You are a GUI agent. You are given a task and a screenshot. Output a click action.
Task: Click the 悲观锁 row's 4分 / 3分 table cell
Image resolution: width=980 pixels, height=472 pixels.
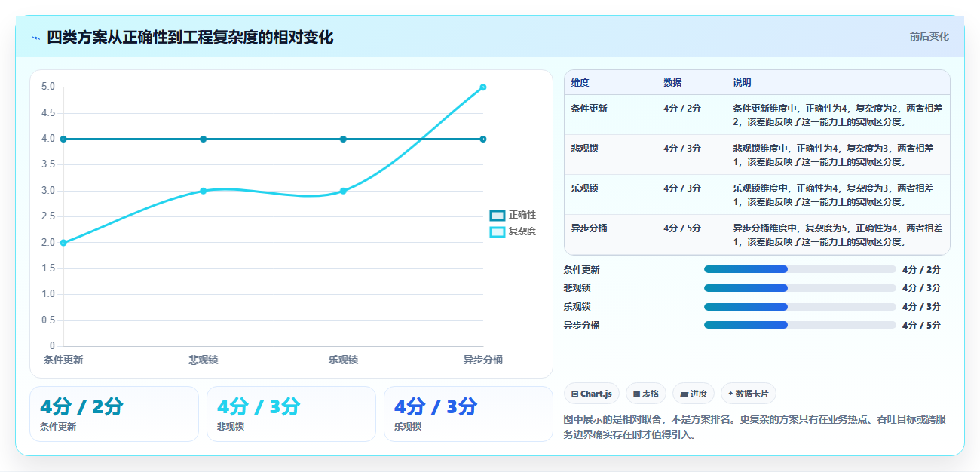682,149
